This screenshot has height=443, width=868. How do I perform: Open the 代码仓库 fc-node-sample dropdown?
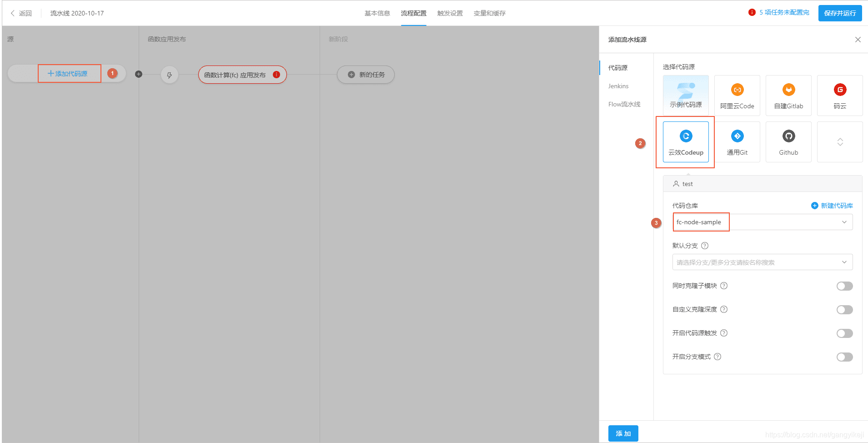click(763, 222)
